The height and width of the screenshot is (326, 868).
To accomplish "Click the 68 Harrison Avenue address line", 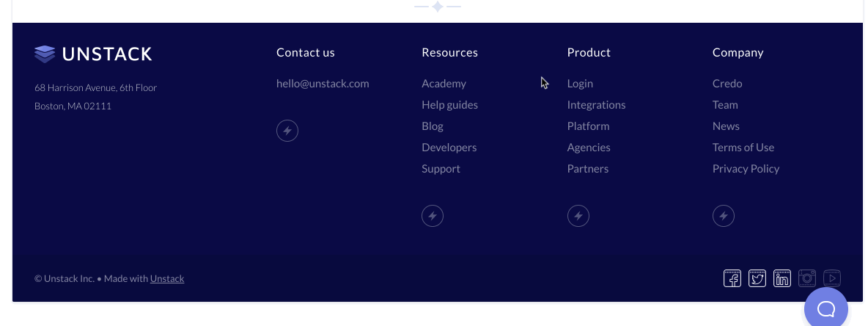I will [x=96, y=87].
